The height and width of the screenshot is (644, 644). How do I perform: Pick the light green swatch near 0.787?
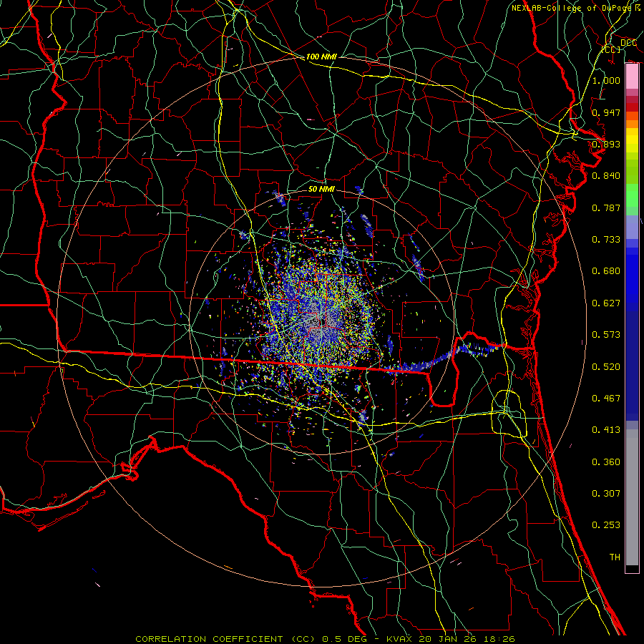(632, 211)
